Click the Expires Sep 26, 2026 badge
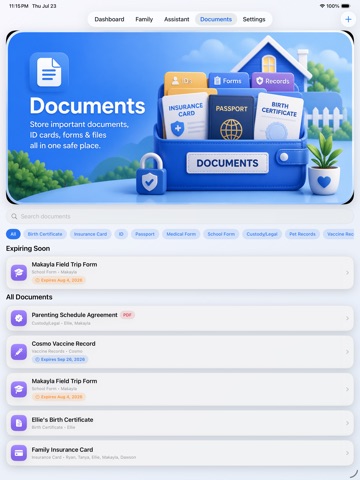This screenshot has height=480, width=360. [x=60, y=359]
